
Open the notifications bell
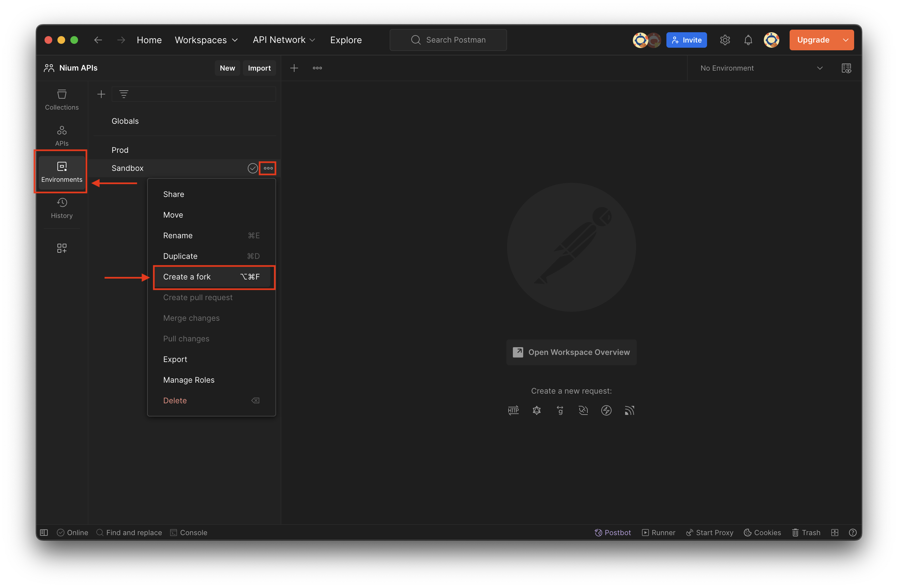748,40
